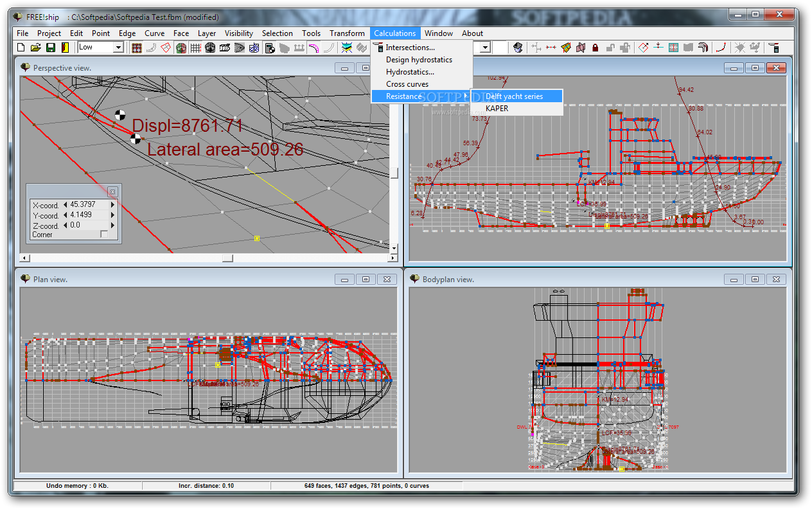This screenshot has height=509, width=812.
Task: Decrease X-coord with its left arrow
Action: click(65, 205)
